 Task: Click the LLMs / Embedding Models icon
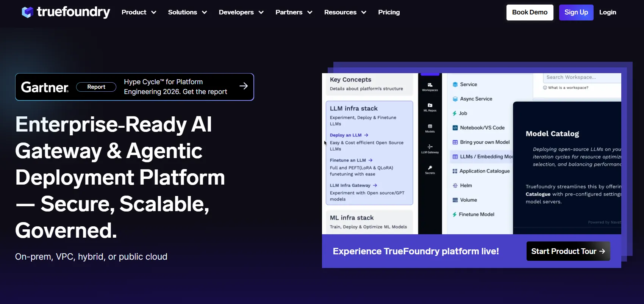pos(455,157)
